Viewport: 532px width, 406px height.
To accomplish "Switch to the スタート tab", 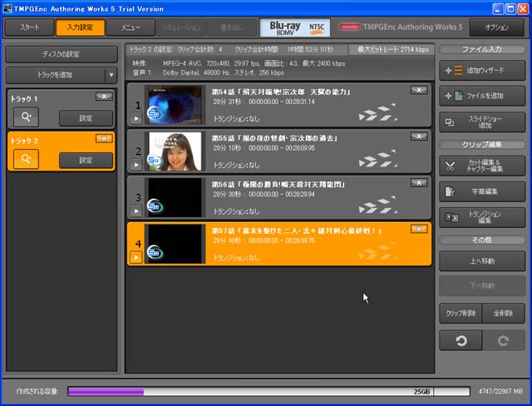I will tap(29, 27).
